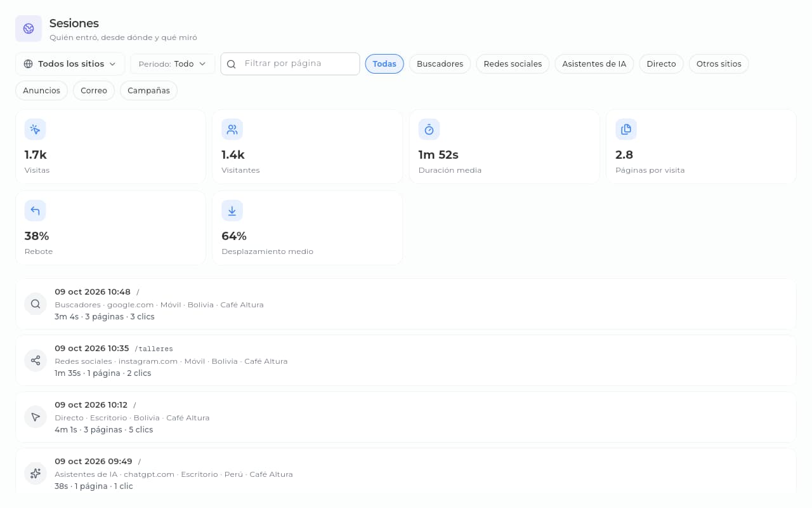Click the search icon on the google.com session
Image resolution: width=812 pixels, height=508 pixels.
tap(36, 304)
